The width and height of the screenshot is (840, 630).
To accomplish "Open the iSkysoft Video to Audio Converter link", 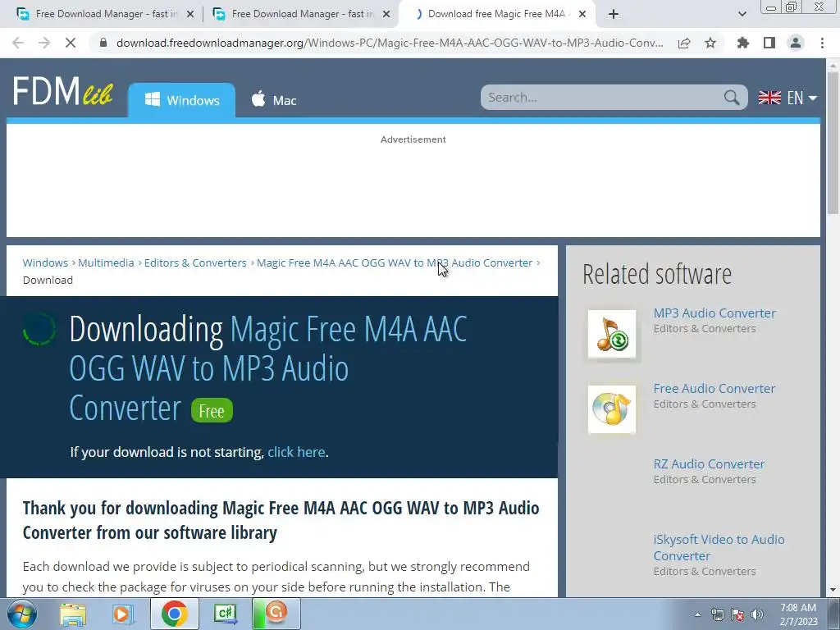I will tap(719, 547).
